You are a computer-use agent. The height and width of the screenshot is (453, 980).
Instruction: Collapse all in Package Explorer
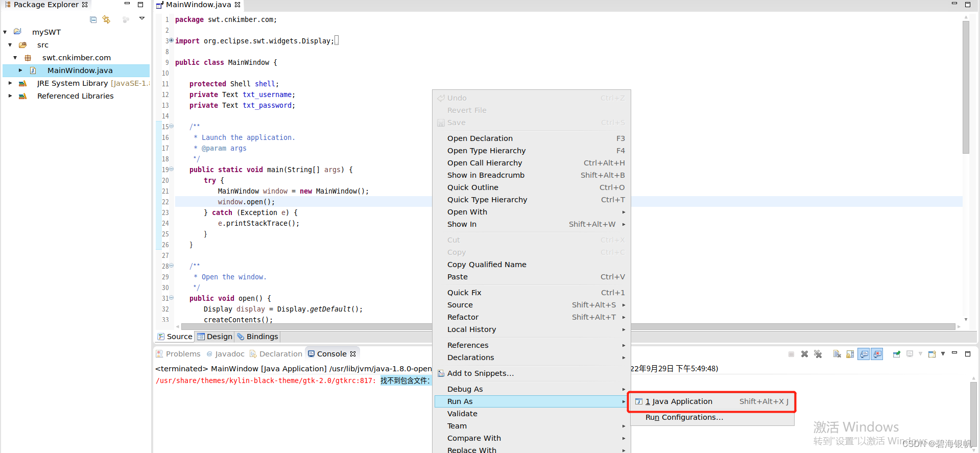[93, 19]
